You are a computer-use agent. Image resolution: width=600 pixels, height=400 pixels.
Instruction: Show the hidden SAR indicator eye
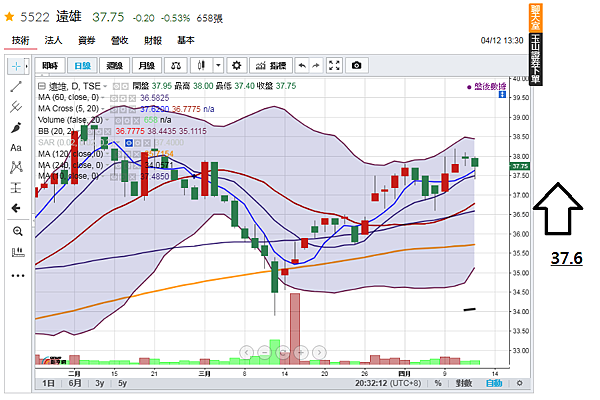[129, 143]
